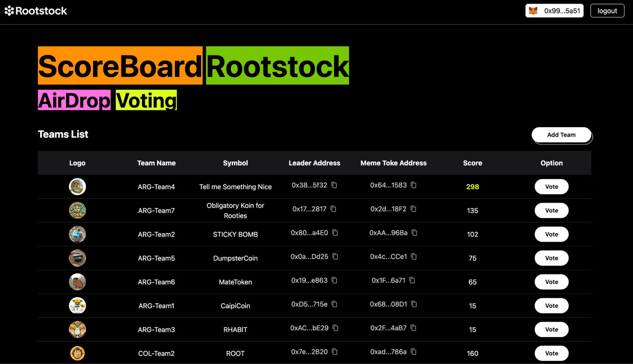The image size is (633, 364).
Task: Copy CaipiCoin token address 0x68...08D1
Action: point(414,304)
